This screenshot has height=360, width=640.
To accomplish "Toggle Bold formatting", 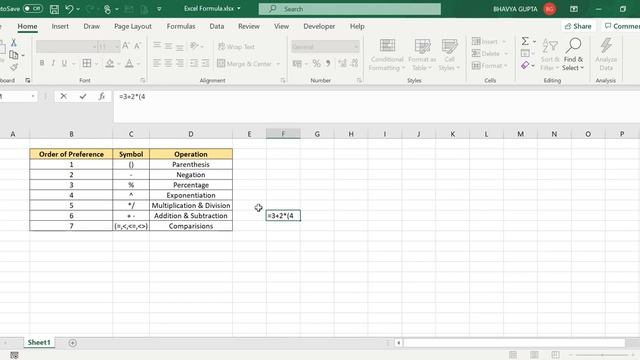I will coord(42,63).
